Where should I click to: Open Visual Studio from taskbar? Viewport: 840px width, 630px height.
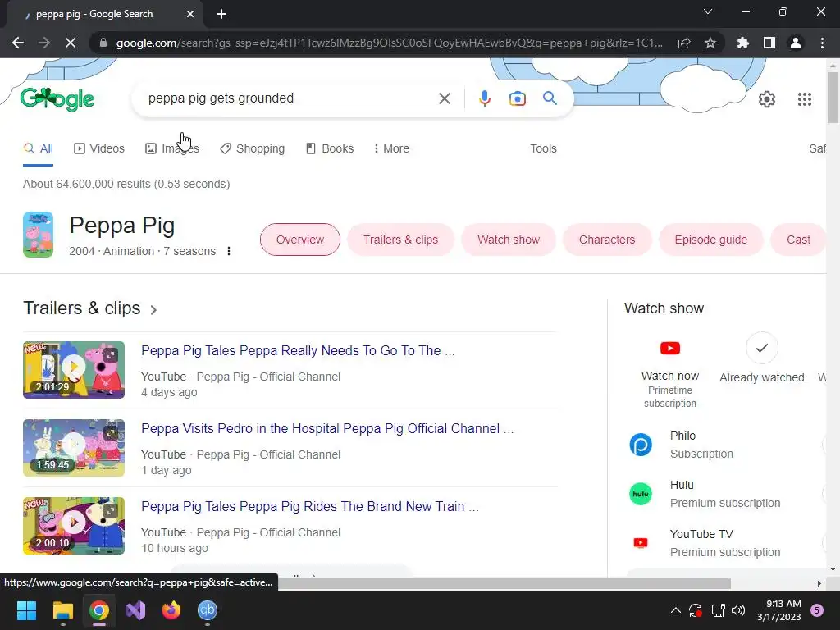tap(135, 610)
